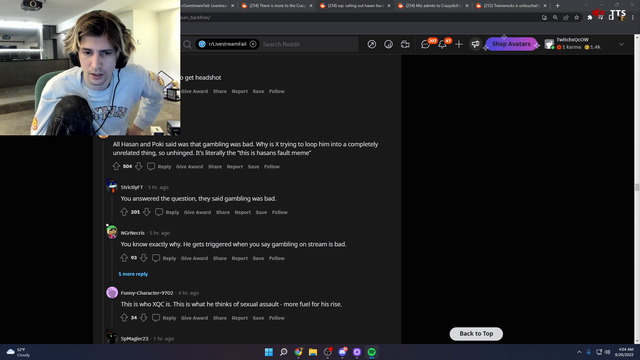Upvote NGrNecris's comment
Viewport: 640px width, 360px height.
124,258
